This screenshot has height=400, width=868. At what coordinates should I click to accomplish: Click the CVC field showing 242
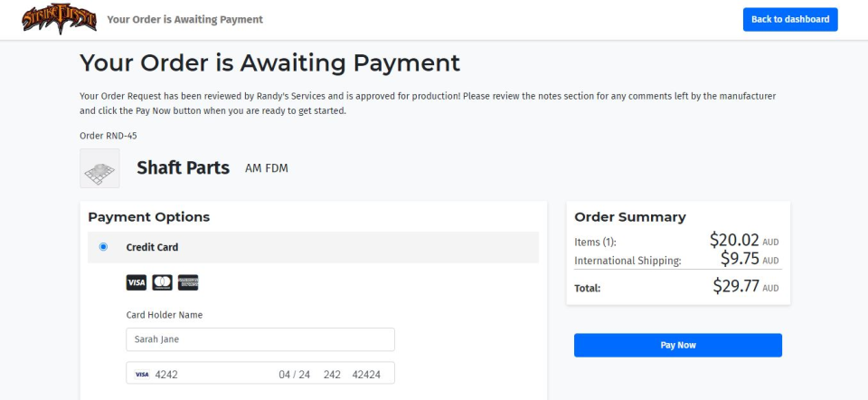(x=332, y=375)
